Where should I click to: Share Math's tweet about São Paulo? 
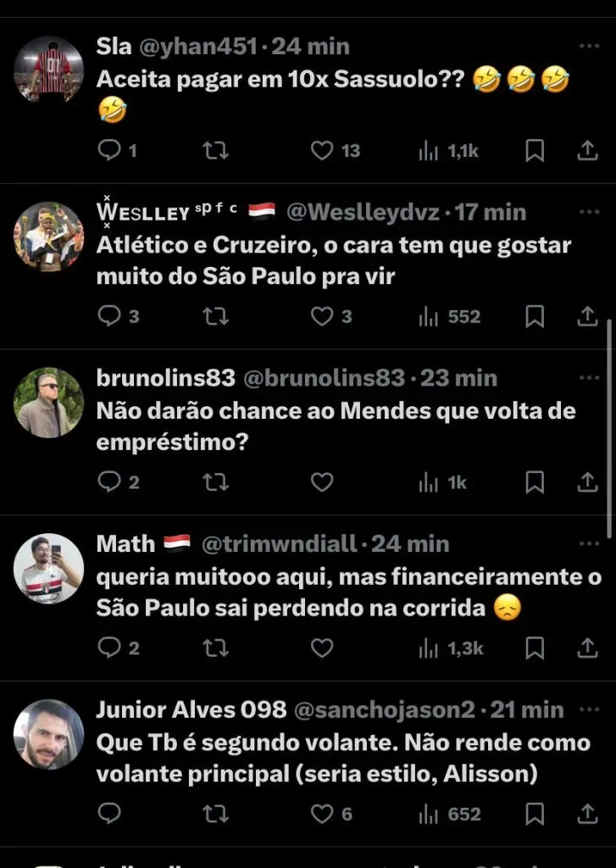click(x=587, y=648)
